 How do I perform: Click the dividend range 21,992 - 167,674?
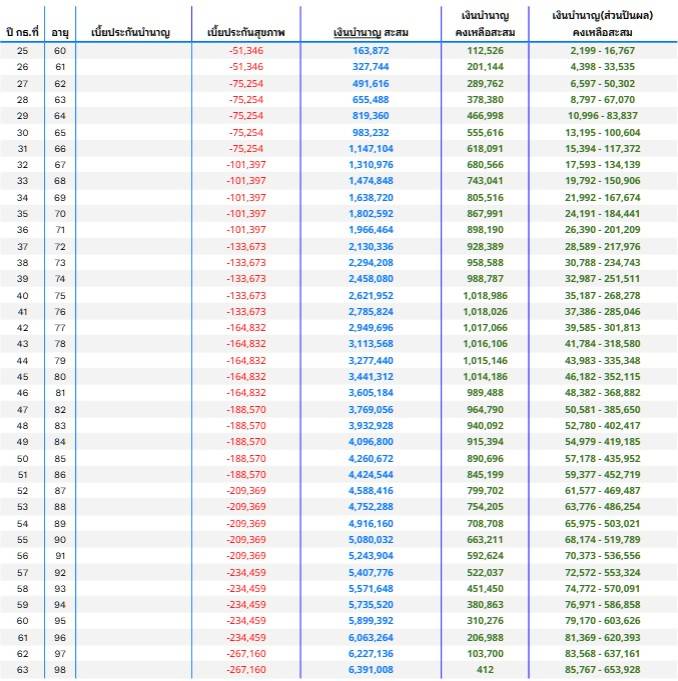602,198
